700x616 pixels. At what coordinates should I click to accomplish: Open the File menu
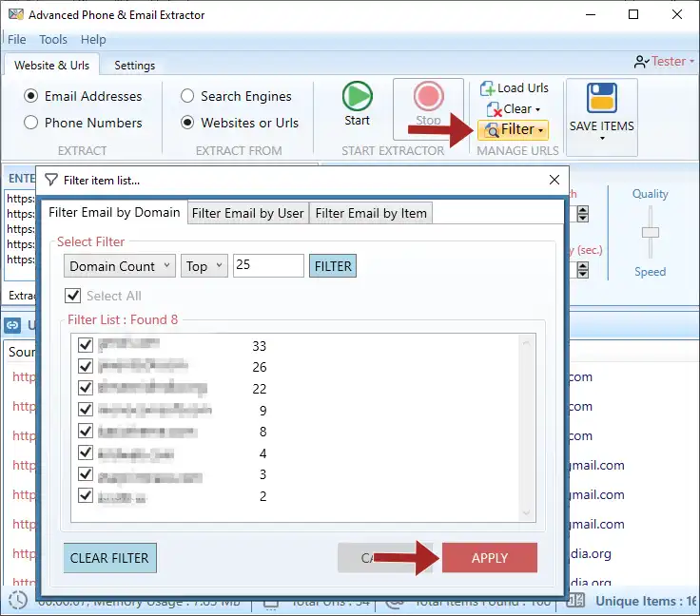pyautogui.click(x=17, y=40)
